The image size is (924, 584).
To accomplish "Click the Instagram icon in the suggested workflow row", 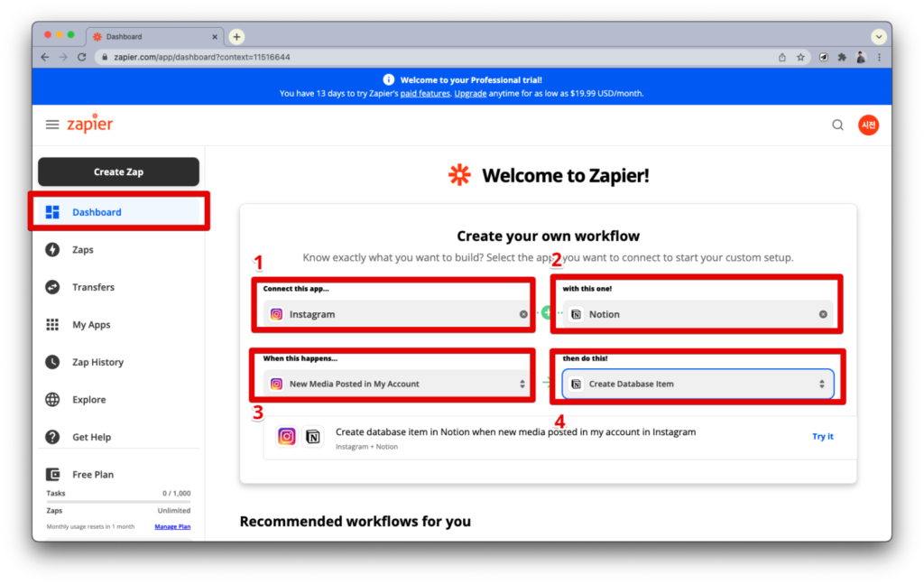I will pos(287,437).
